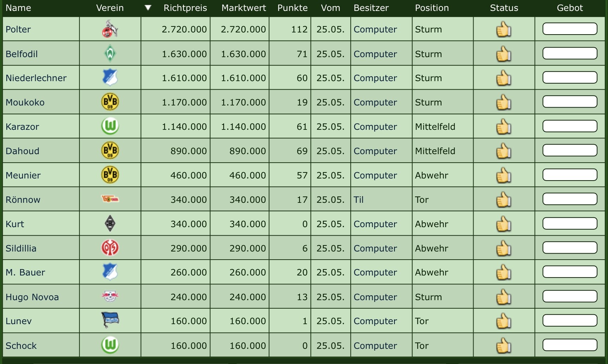Open the player link Meunier
Viewport: 608px width, 364px height.
pos(23,175)
